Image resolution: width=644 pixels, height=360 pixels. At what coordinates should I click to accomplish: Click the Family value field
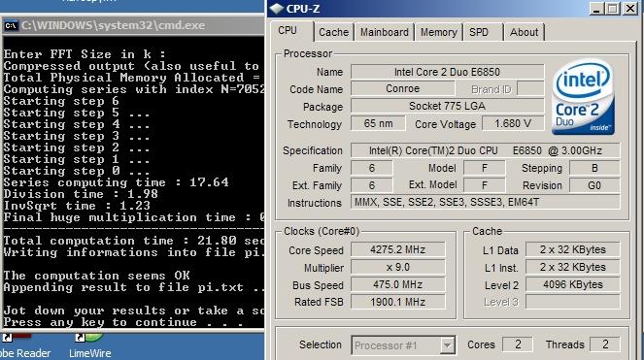click(x=372, y=168)
